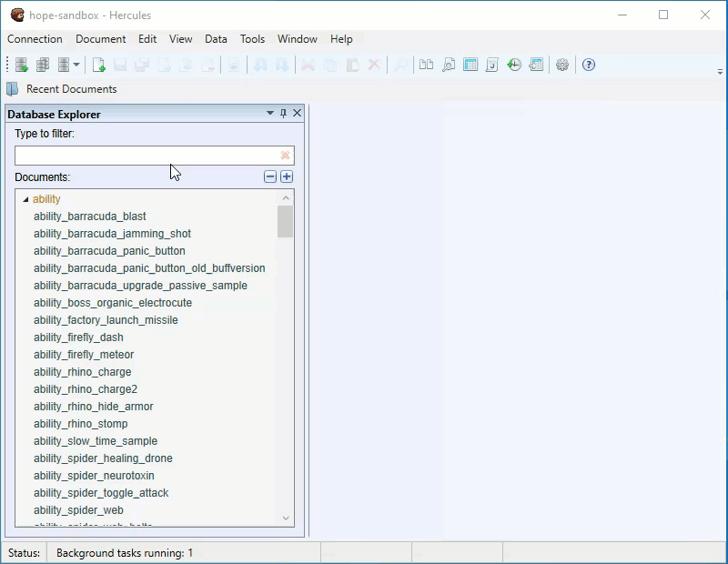
Task: Collapse all documents with the minus button
Action: click(x=270, y=176)
